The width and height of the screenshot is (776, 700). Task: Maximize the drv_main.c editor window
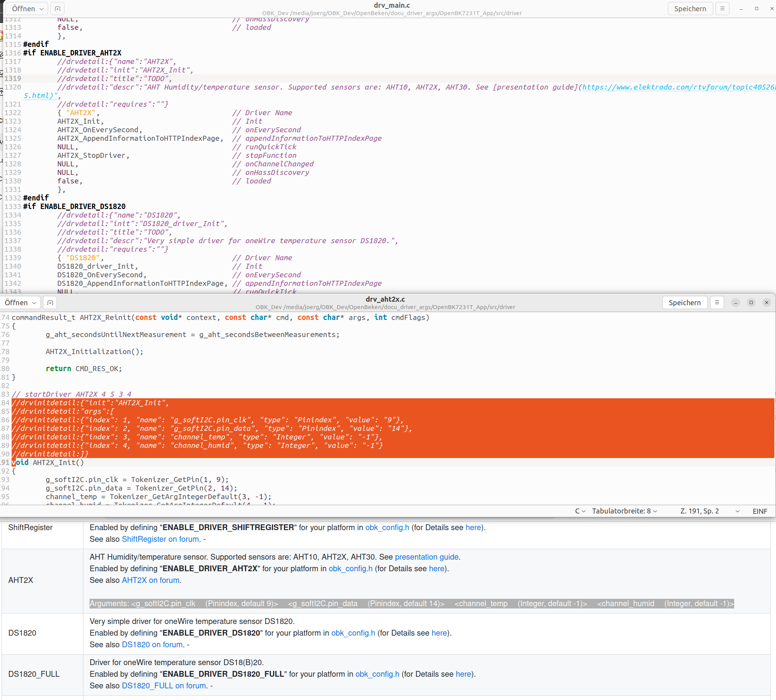coord(756,9)
